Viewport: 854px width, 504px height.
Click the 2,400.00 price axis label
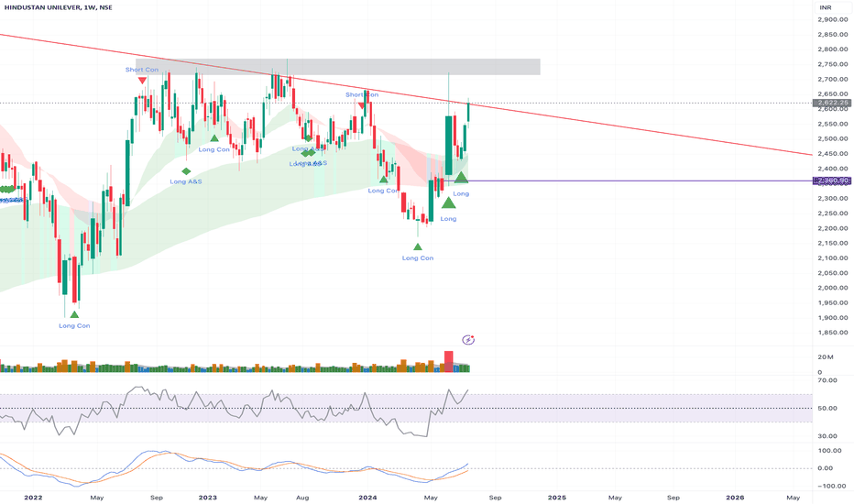pyautogui.click(x=833, y=169)
